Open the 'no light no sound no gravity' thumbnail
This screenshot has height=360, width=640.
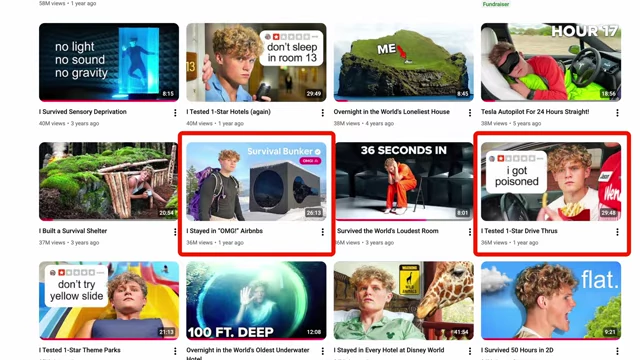pos(109,62)
